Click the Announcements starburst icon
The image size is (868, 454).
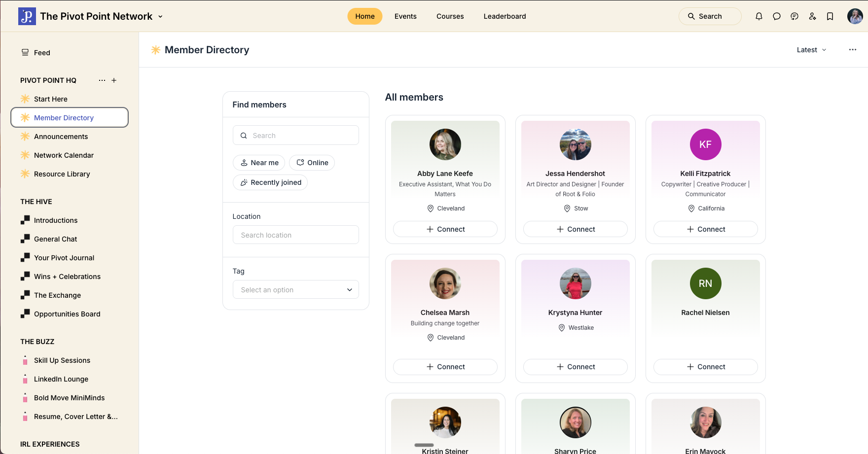coord(25,136)
